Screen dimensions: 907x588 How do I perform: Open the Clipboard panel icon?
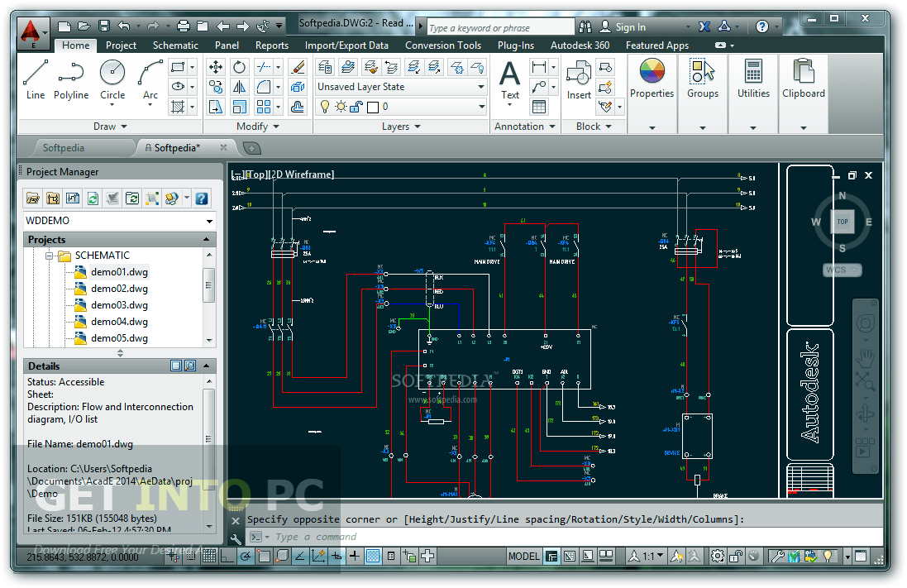pyautogui.click(x=804, y=72)
